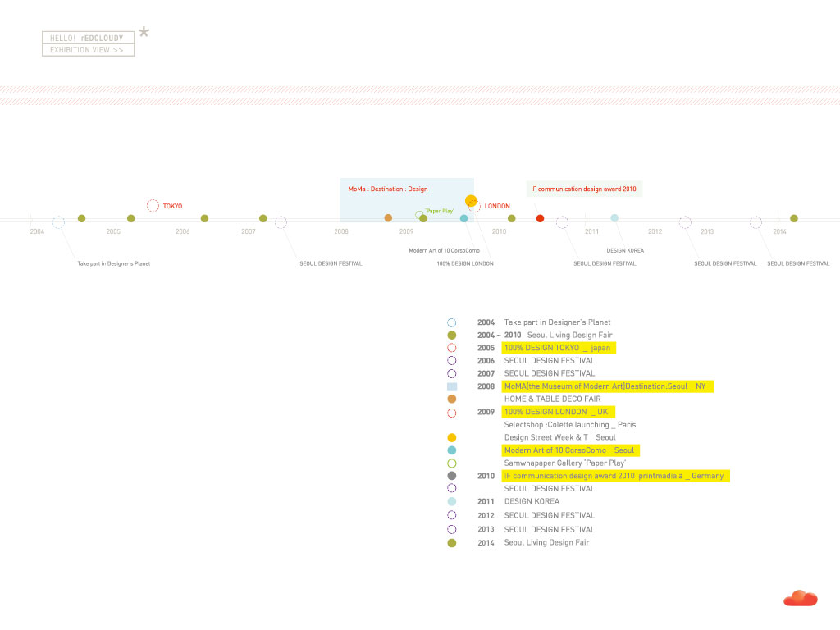Click the legend circle beside "Take part in Designer's Planet"
Image resolution: width=840 pixels, height=630 pixels.
452,322
